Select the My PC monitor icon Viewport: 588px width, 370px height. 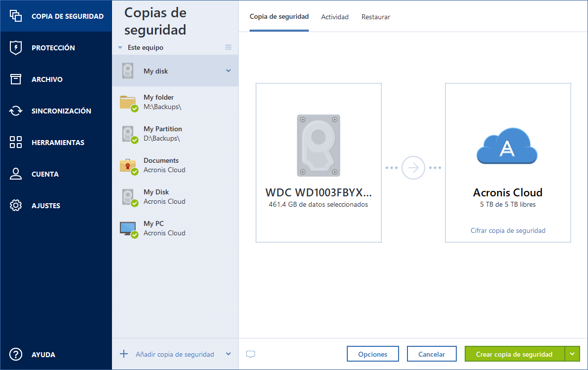coord(129,229)
